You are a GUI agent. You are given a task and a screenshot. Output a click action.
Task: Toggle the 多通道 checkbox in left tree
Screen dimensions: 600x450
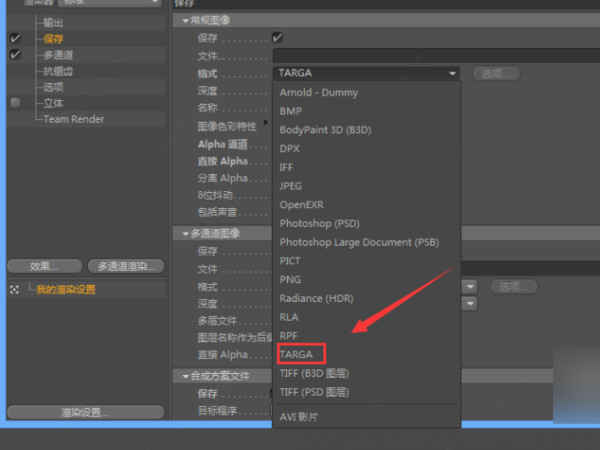[15, 54]
